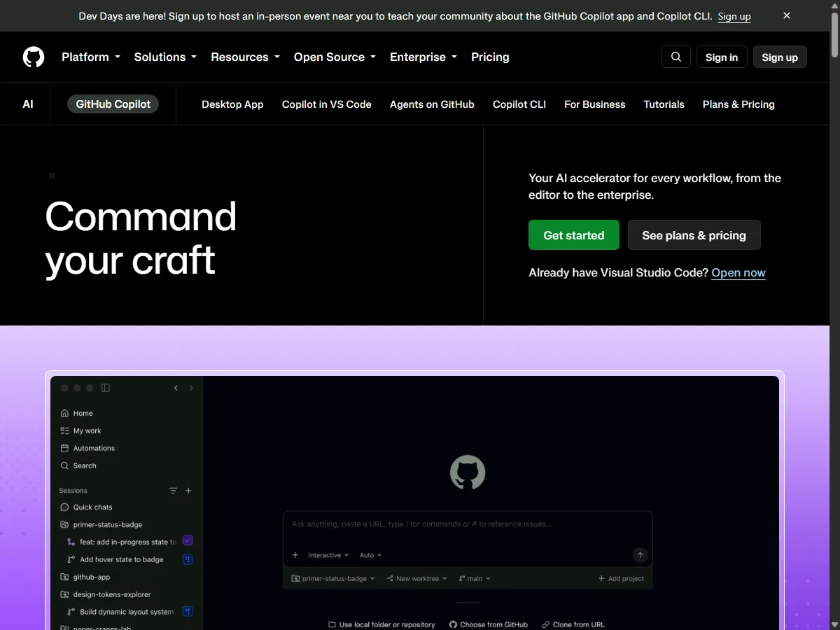
Task: Click Home icon in the app sidebar
Action: pyautogui.click(x=64, y=413)
